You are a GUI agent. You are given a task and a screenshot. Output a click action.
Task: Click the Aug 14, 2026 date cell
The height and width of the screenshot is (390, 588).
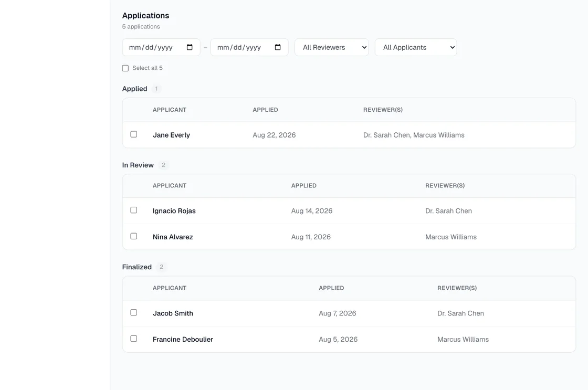pos(312,211)
